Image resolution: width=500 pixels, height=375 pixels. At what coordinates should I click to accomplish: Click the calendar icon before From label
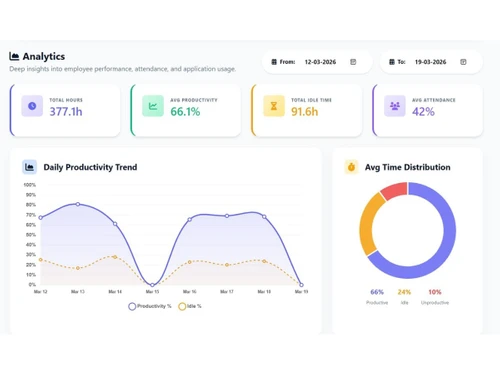click(274, 62)
